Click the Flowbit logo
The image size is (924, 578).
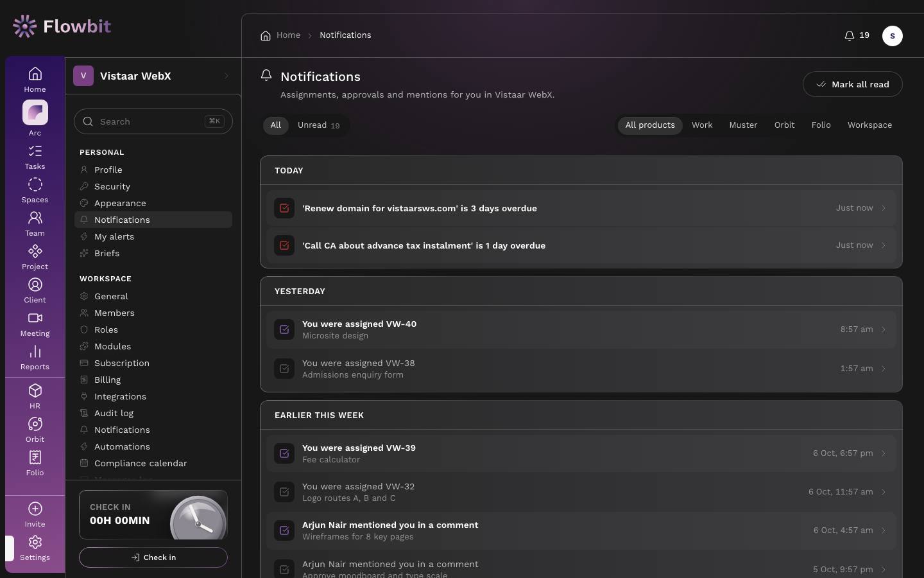(x=62, y=26)
